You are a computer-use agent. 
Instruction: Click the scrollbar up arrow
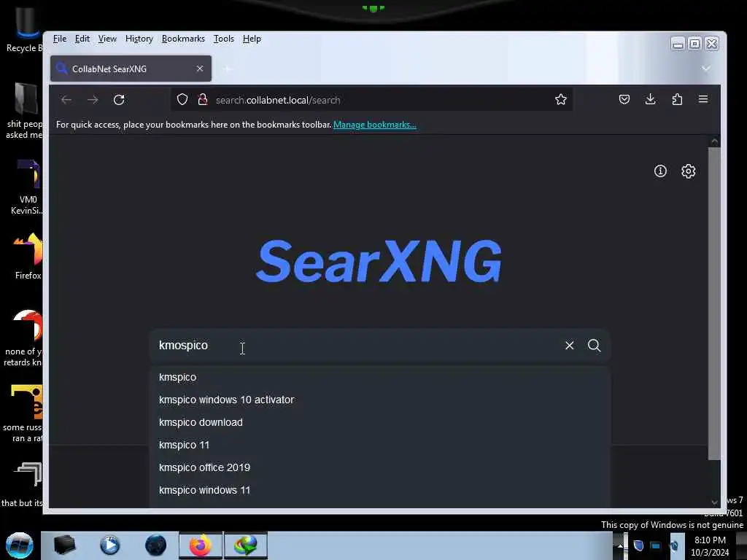click(x=714, y=141)
